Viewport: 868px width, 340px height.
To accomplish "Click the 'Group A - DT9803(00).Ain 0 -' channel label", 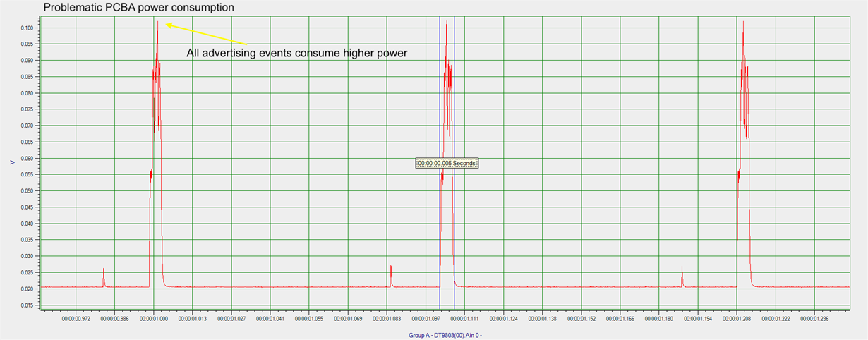I will click(x=445, y=335).
